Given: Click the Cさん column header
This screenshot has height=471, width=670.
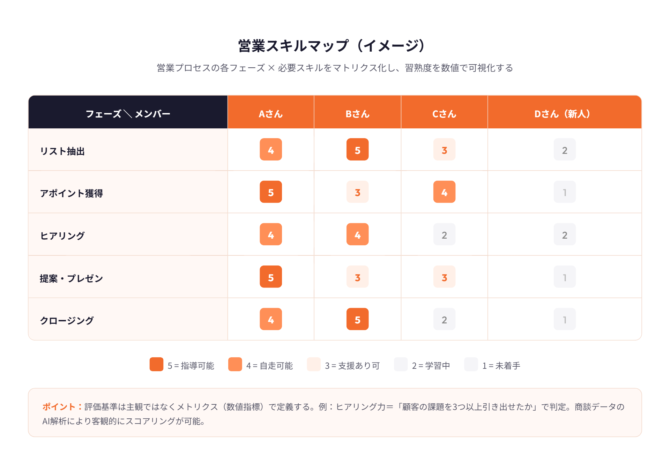Looking at the screenshot, I should pyautogui.click(x=444, y=113).
